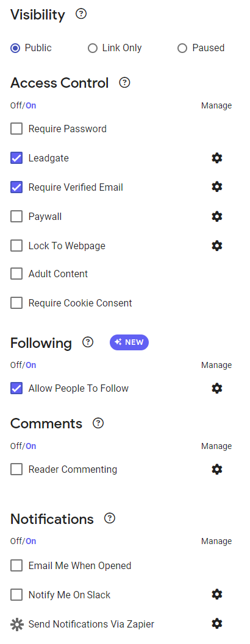Open Notify Me On Slack gear

[216, 594]
